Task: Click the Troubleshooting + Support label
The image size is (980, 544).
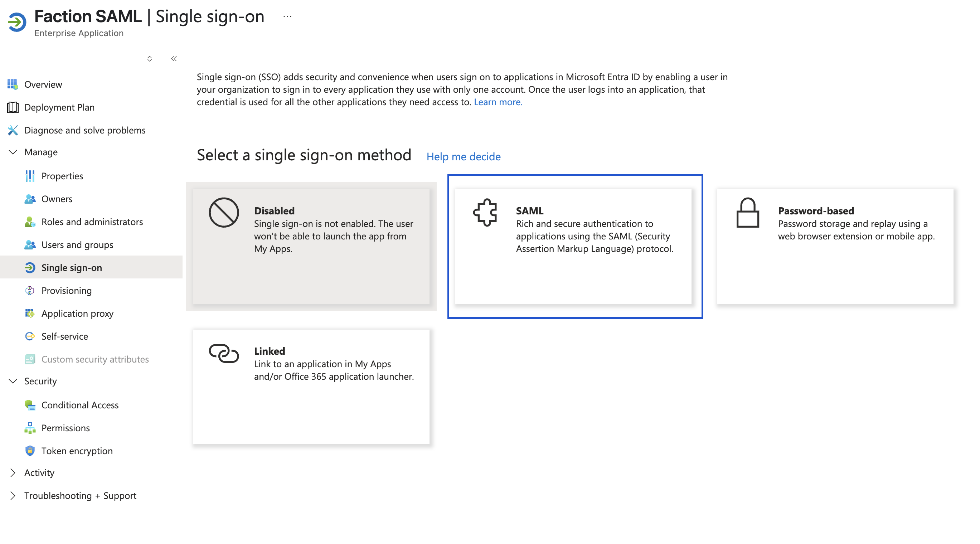Action: (80, 495)
